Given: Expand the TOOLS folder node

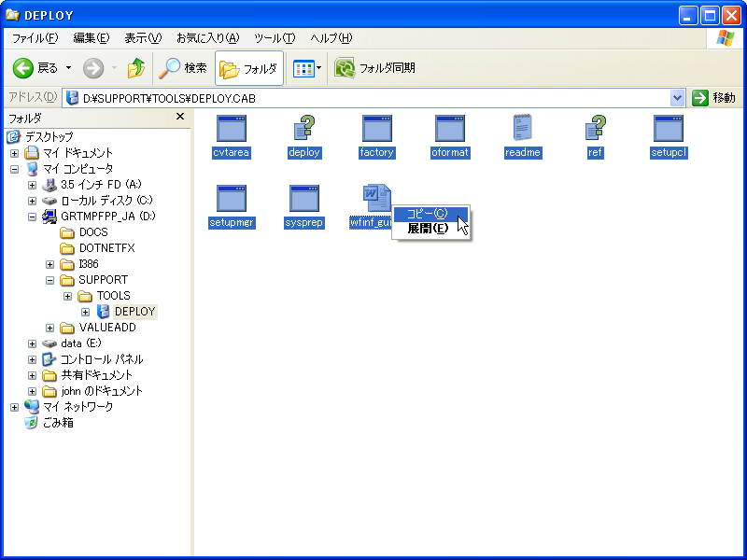Looking at the screenshot, I should tap(67, 296).
